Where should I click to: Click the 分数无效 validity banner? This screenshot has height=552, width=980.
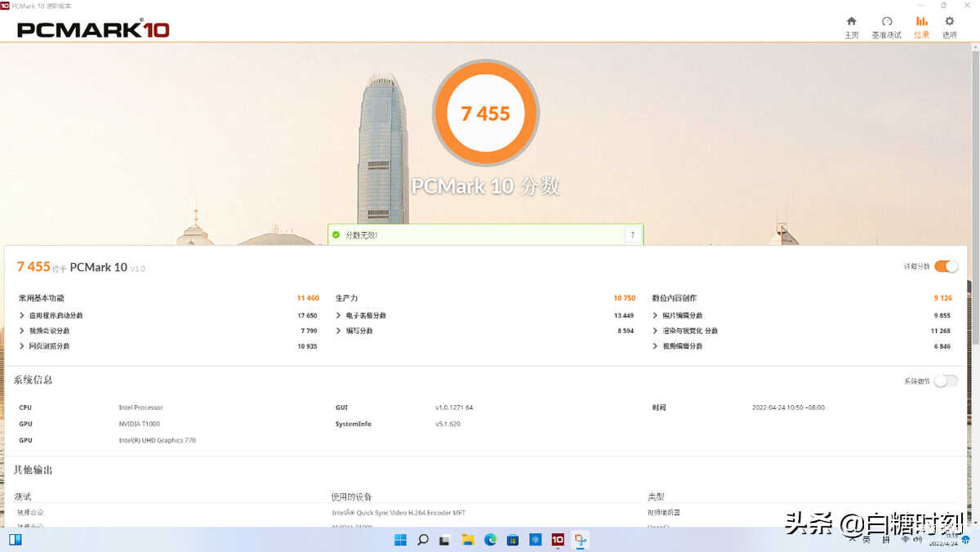click(x=485, y=235)
